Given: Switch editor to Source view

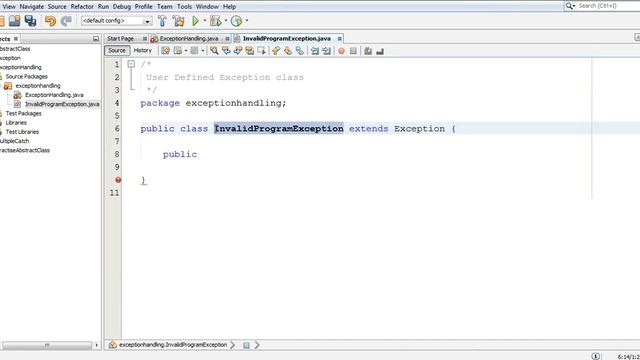Looking at the screenshot, I should [x=117, y=50].
